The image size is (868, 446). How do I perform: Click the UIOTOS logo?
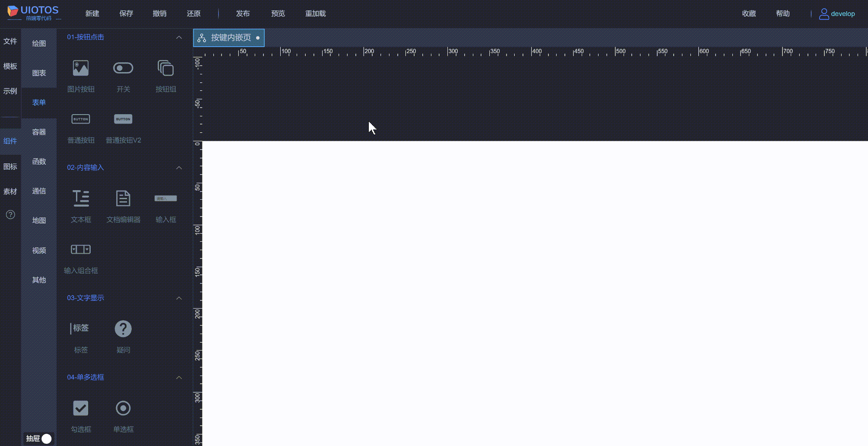coord(33,13)
